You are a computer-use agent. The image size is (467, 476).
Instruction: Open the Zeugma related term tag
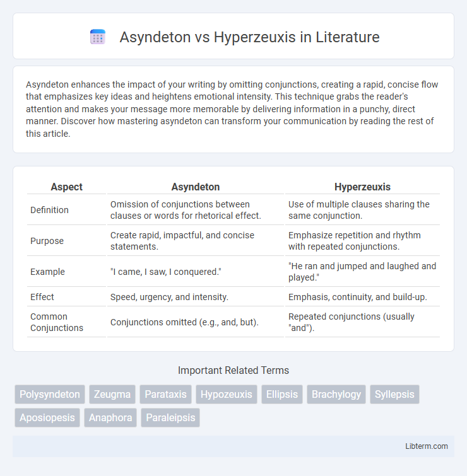point(112,394)
